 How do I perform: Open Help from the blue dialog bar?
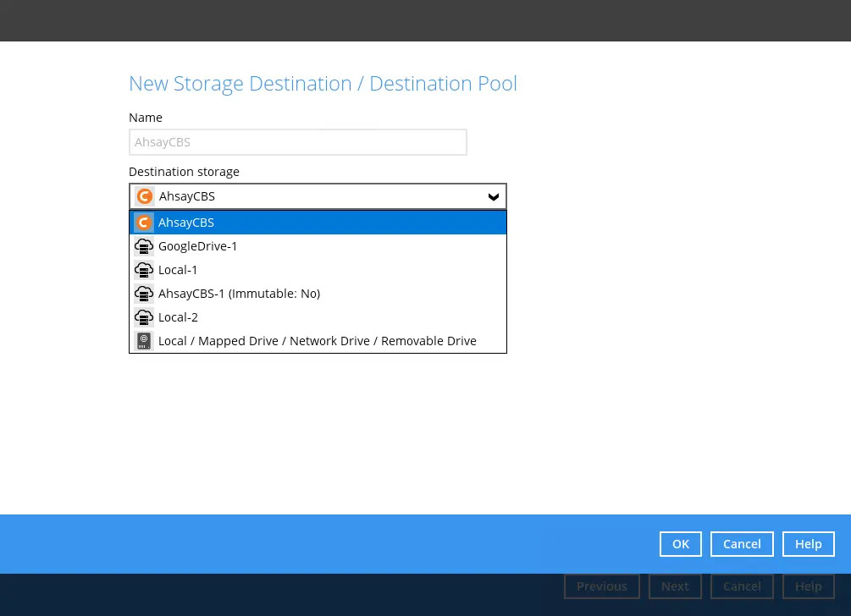808,544
